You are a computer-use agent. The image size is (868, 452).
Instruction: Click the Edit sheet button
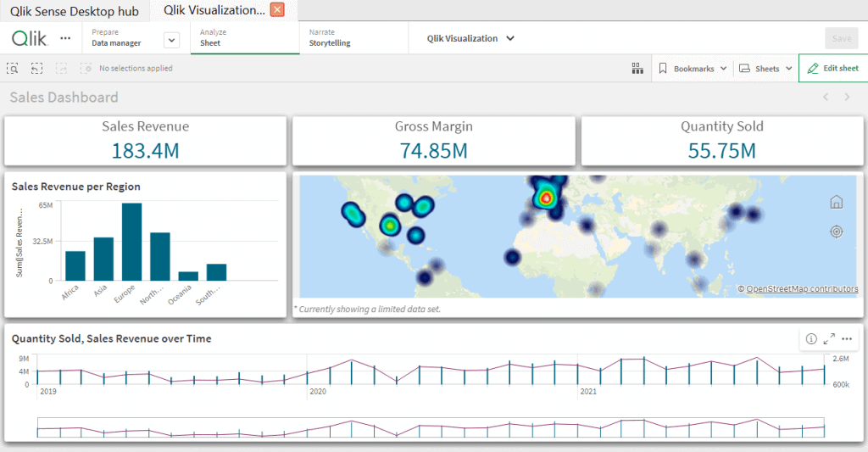click(x=833, y=68)
